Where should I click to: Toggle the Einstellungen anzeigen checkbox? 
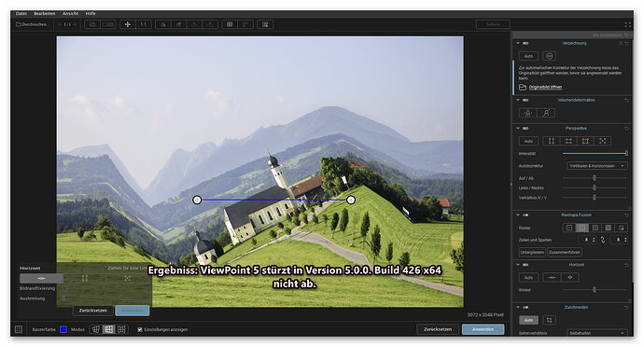[x=140, y=329]
